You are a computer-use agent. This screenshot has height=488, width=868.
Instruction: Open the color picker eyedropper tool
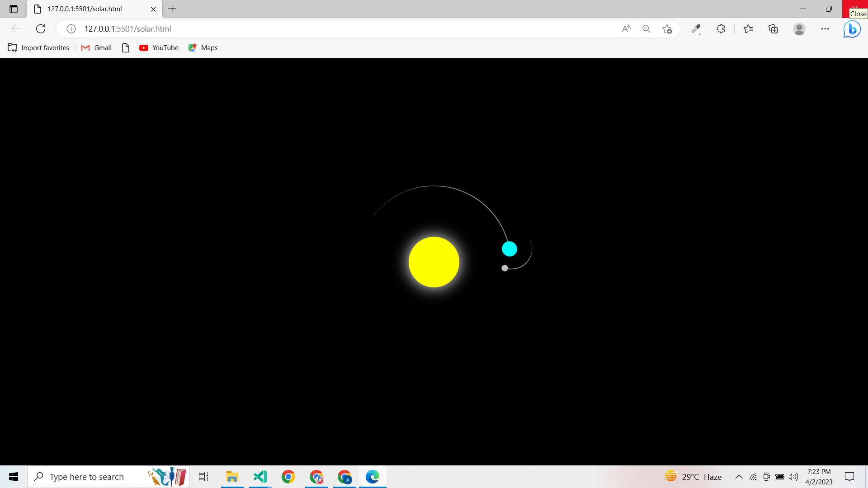click(x=696, y=28)
